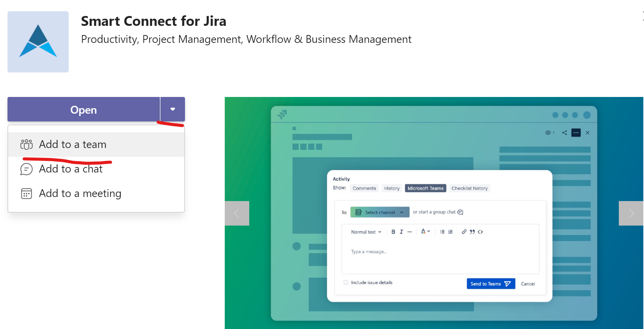Click the Send to Teams button
This screenshot has width=644, height=329.
(x=490, y=284)
